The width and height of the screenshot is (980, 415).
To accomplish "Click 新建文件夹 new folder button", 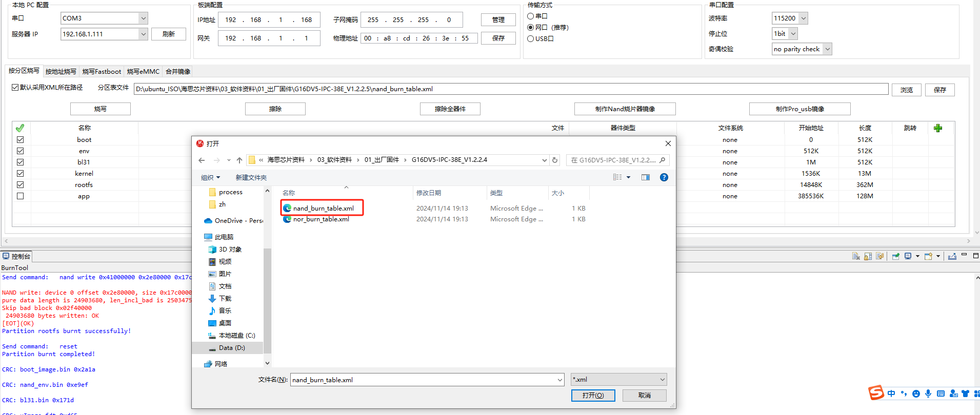I will pos(251,178).
